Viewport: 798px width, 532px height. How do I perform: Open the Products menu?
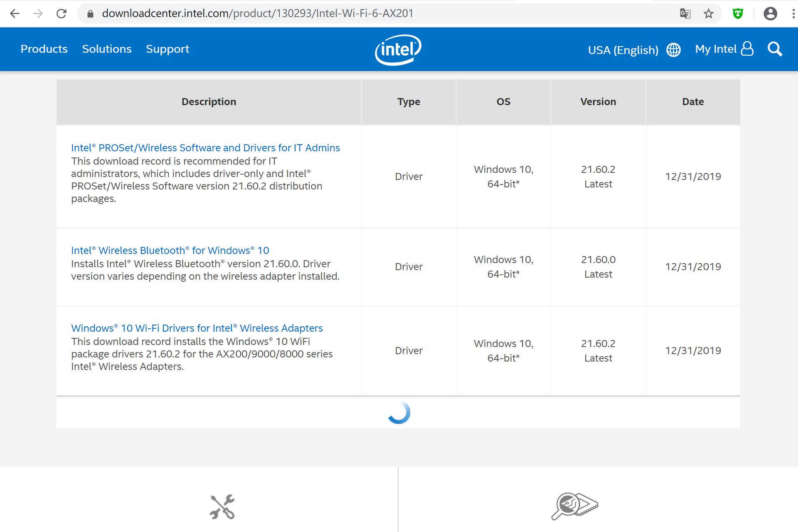click(x=44, y=49)
